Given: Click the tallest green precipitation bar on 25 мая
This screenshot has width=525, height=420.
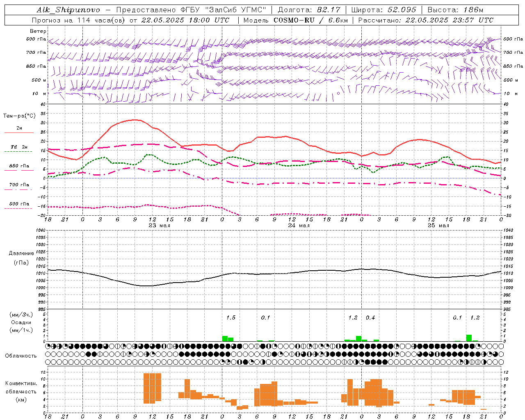Looking at the screenshot, I should pyautogui.click(x=469, y=338).
